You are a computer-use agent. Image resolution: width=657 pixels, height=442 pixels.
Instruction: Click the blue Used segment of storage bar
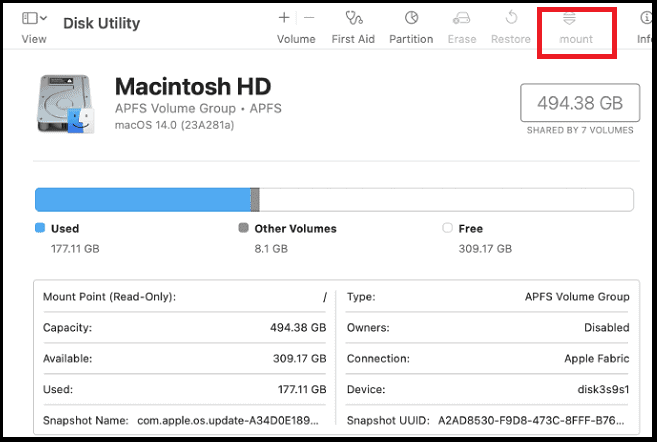[142, 199]
